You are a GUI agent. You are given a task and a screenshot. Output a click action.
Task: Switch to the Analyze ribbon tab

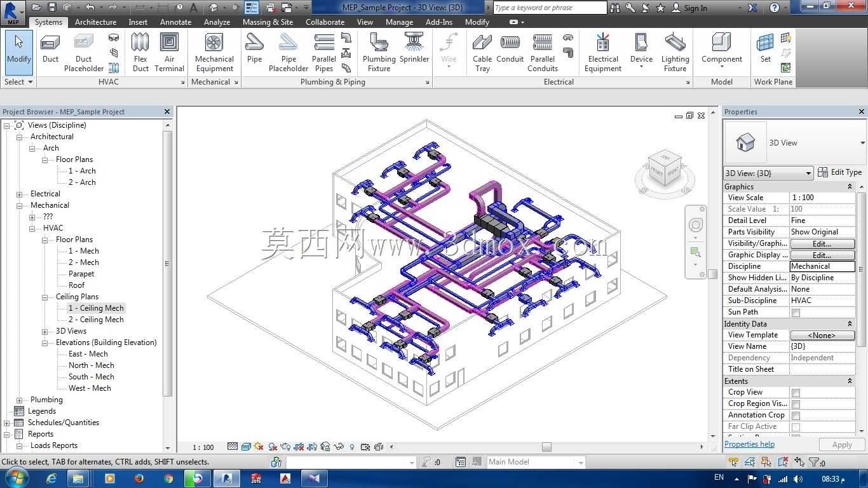click(217, 22)
